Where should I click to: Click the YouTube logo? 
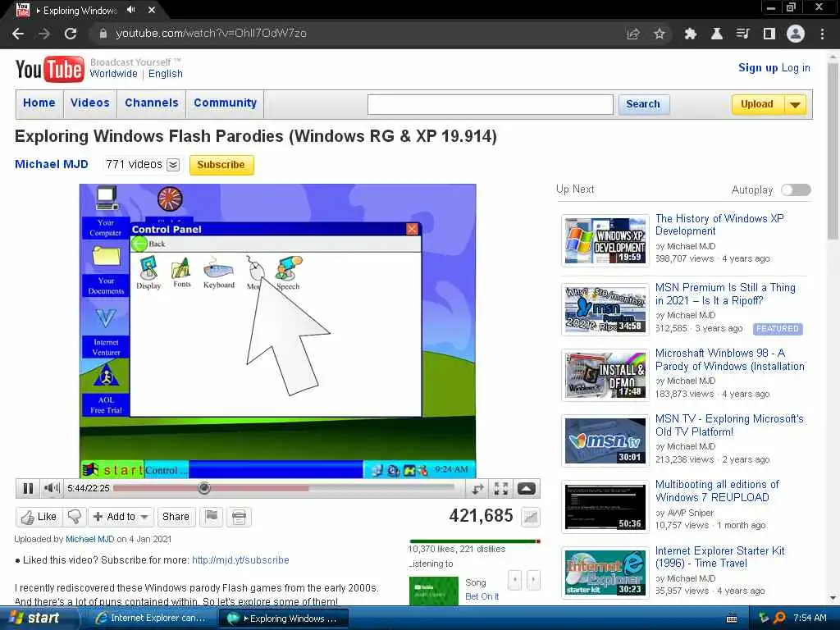pyautogui.click(x=50, y=69)
